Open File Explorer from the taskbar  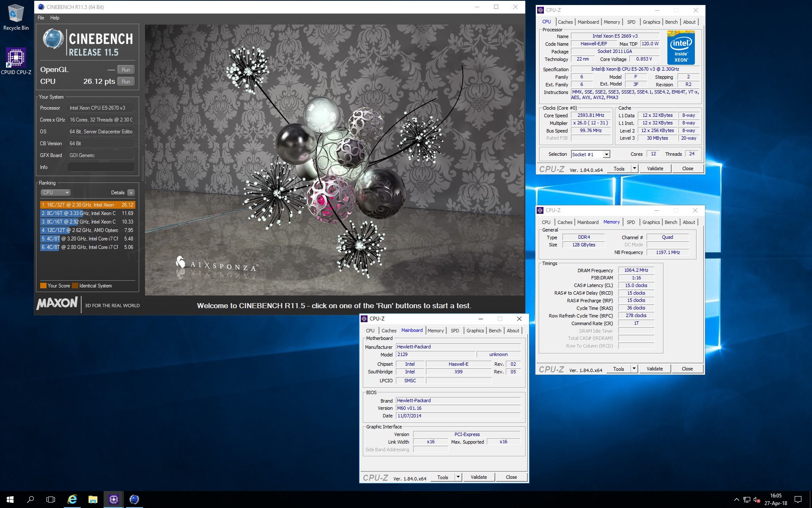93,500
